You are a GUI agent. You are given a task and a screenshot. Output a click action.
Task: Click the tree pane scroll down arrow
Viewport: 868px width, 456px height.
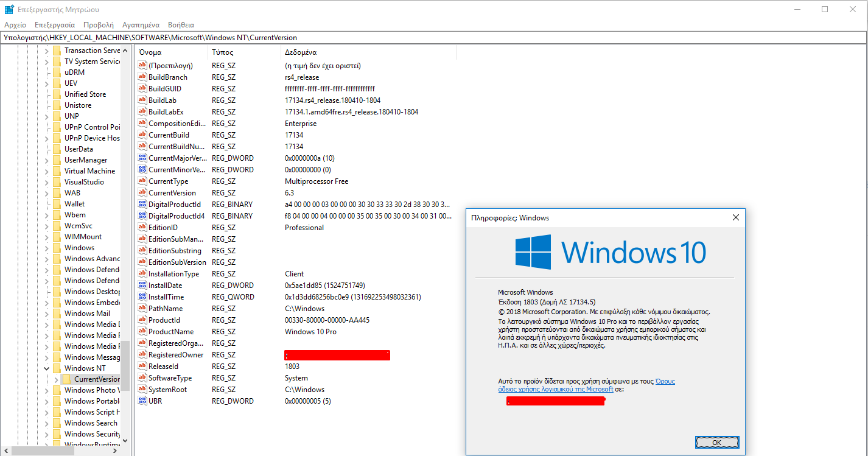[125, 440]
